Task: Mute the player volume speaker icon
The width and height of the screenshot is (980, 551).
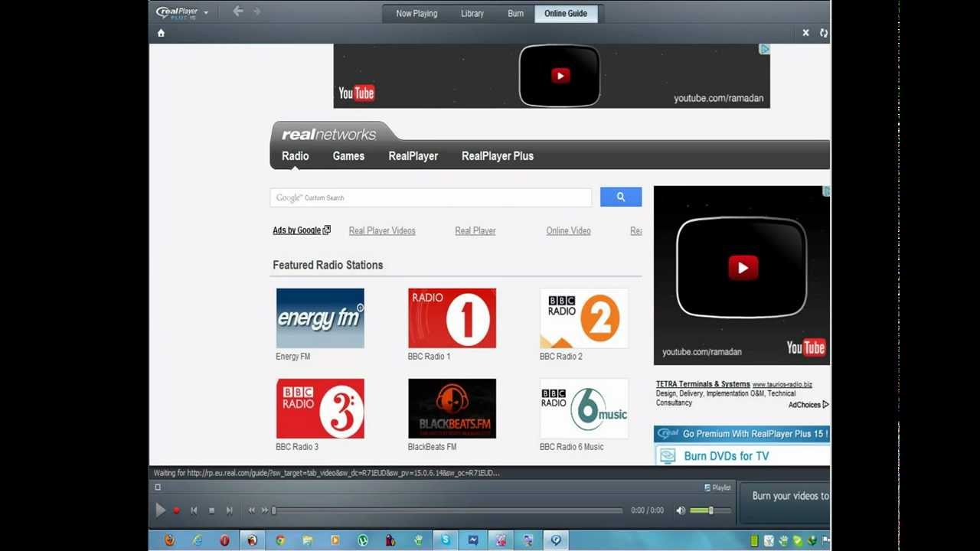Action: [681, 510]
